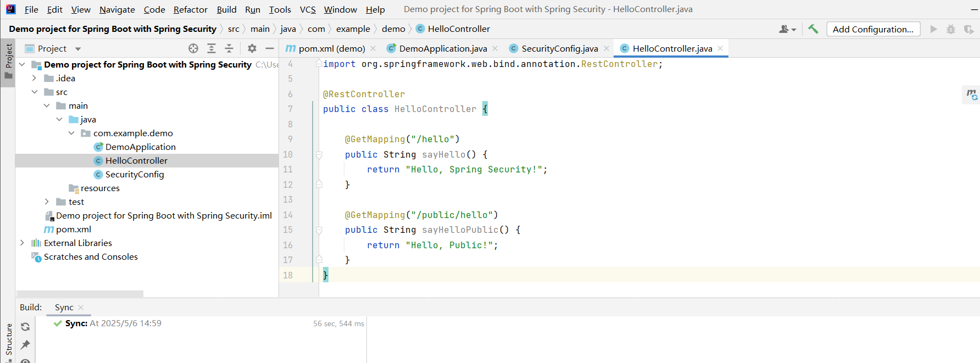This screenshot has height=363, width=980.
Task: Collapse the src folder
Action: click(x=34, y=92)
